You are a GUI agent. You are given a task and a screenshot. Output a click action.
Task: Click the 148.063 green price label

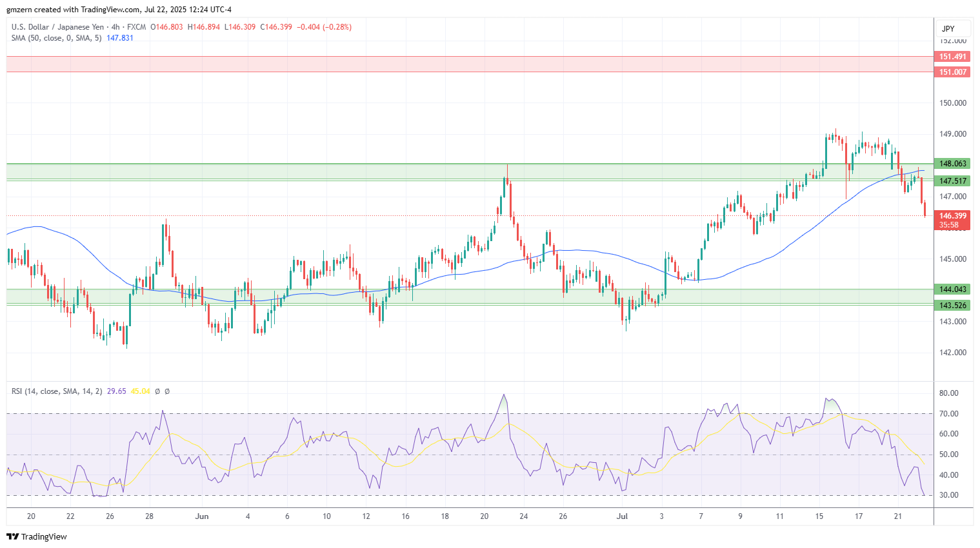pos(952,164)
